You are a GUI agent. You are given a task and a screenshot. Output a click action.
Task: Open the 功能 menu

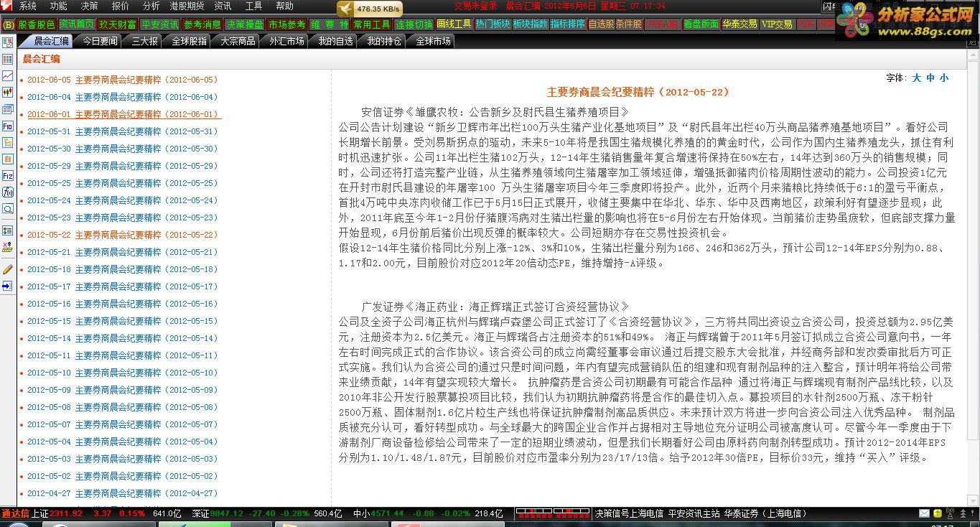click(59, 6)
